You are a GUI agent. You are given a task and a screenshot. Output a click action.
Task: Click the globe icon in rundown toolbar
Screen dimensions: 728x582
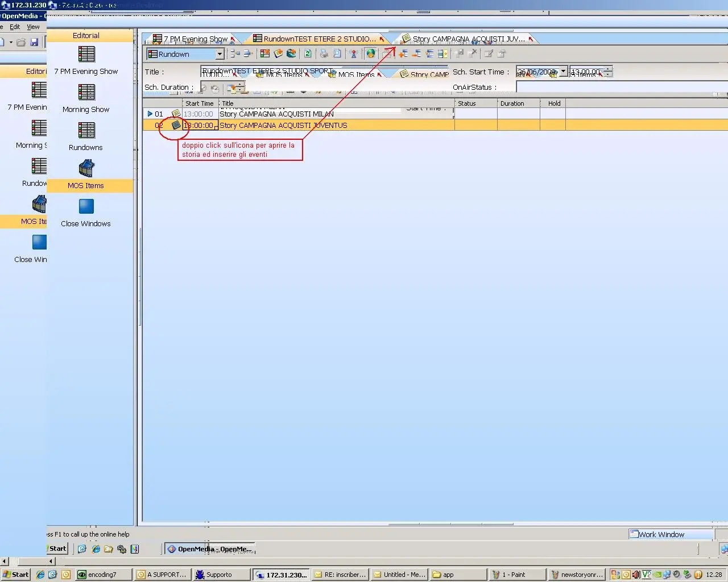[371, 54]
